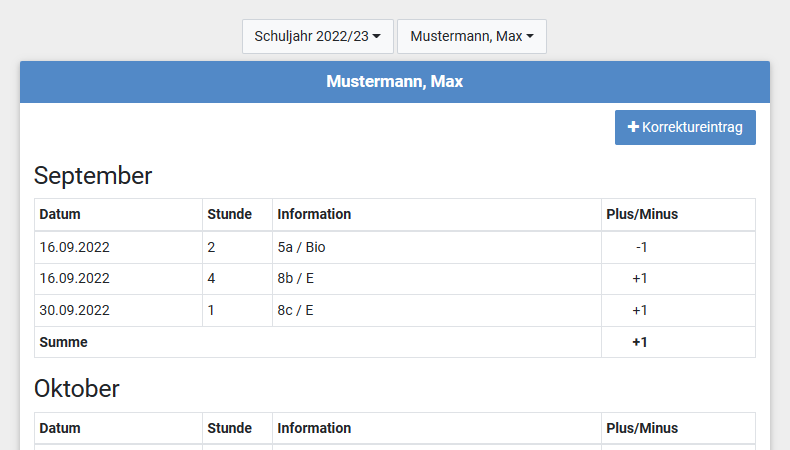The height and width of the screenshot is (450, 790).
Task: Select the 5a / Bio entry row
Action: pos(301,247)
